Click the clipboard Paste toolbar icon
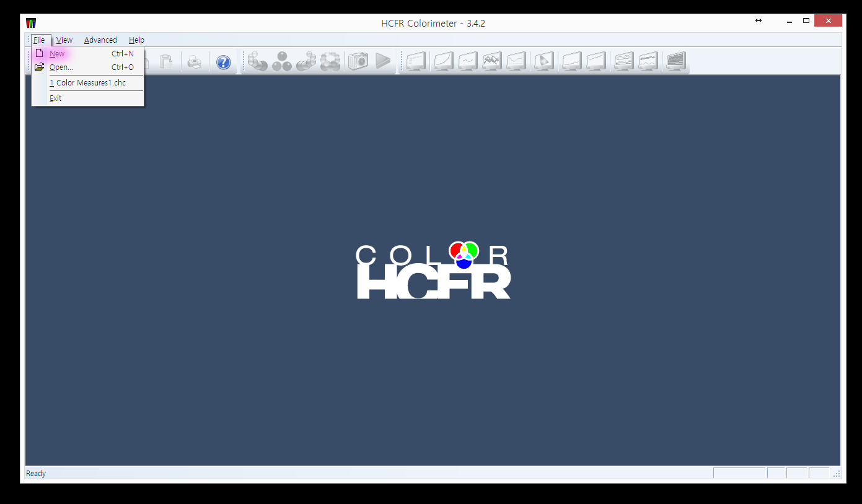Screen dimensions: 862x504 pos(166,62)
